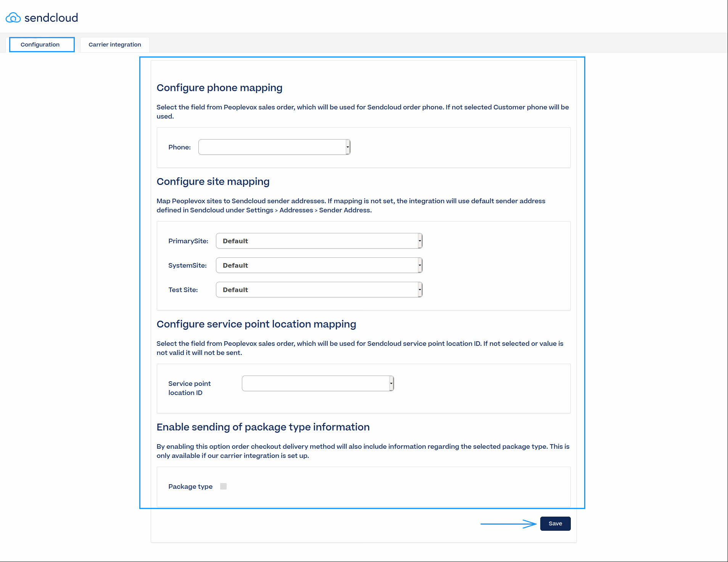
Task: Click the sendcloud brand name text
Action: [51, 18]
